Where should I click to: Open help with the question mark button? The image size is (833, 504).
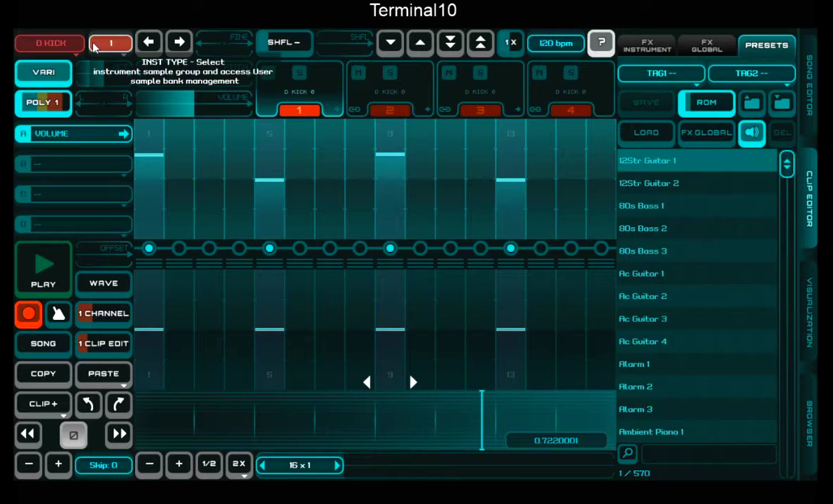point(601,43)
